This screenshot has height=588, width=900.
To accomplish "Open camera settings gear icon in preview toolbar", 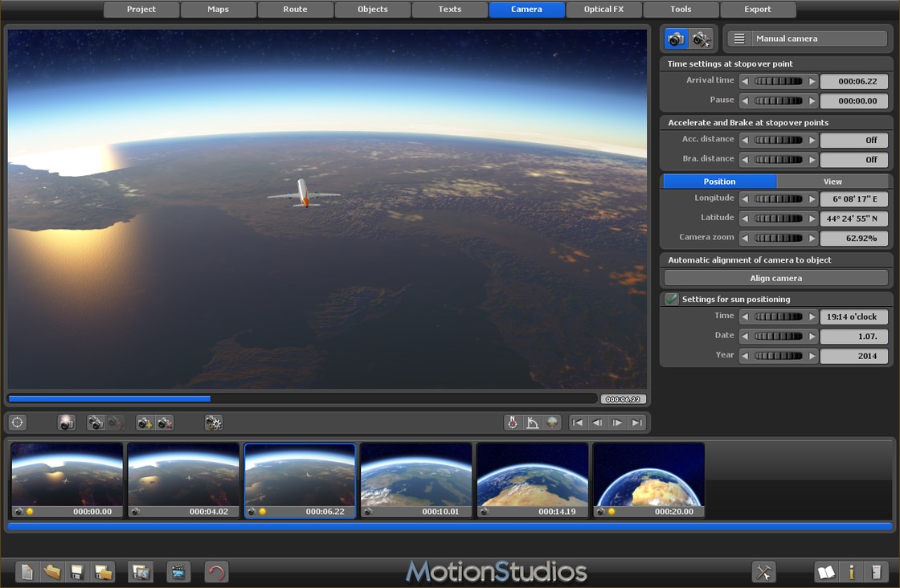I will click(213, 423).
